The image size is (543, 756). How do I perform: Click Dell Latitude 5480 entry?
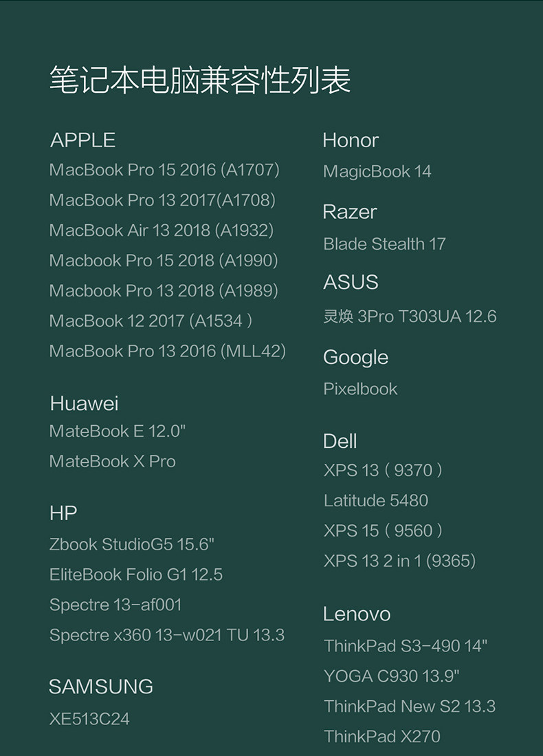tap(376, 501)
